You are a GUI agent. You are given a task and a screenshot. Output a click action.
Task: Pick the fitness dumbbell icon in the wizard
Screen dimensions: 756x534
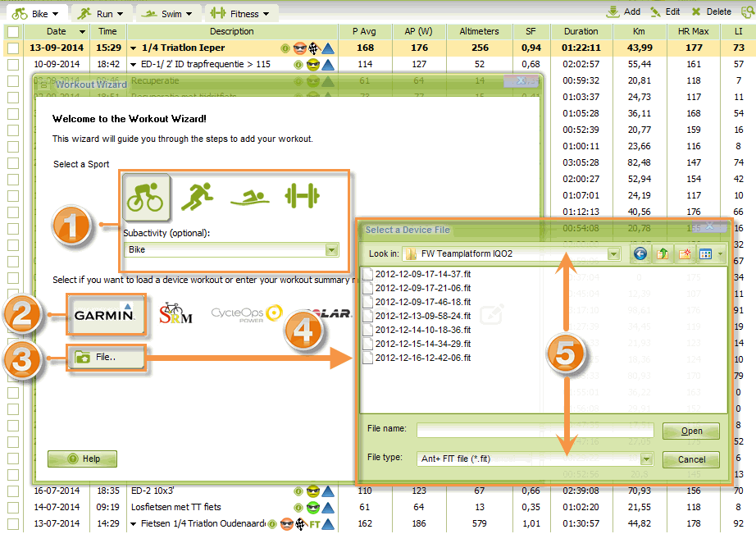(301, 196)
